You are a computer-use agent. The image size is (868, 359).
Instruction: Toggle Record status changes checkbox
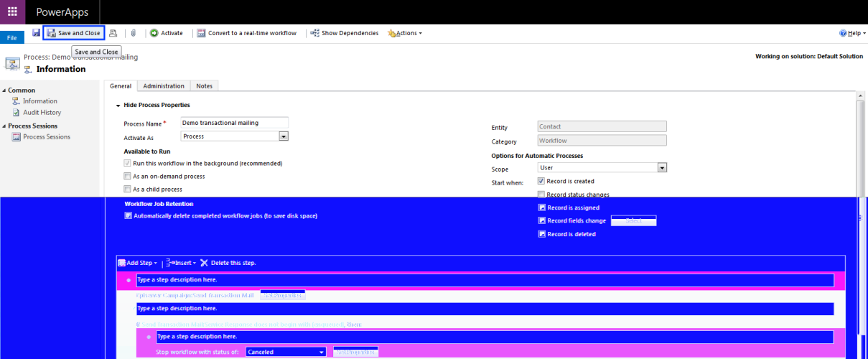pos(541,195)
